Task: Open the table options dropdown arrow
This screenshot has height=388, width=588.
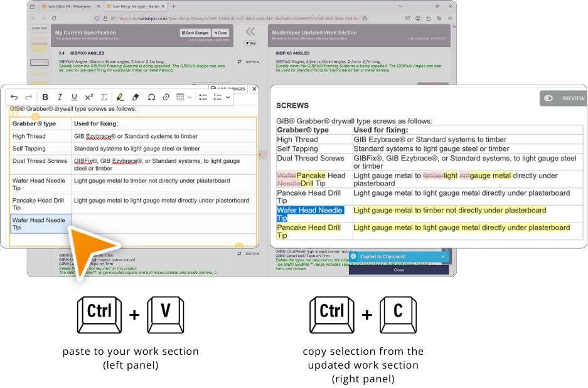Action: 190,97
